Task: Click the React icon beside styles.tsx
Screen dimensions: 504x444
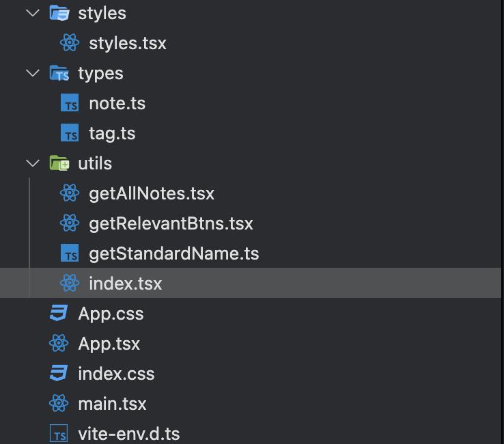Action: (70, 43)
